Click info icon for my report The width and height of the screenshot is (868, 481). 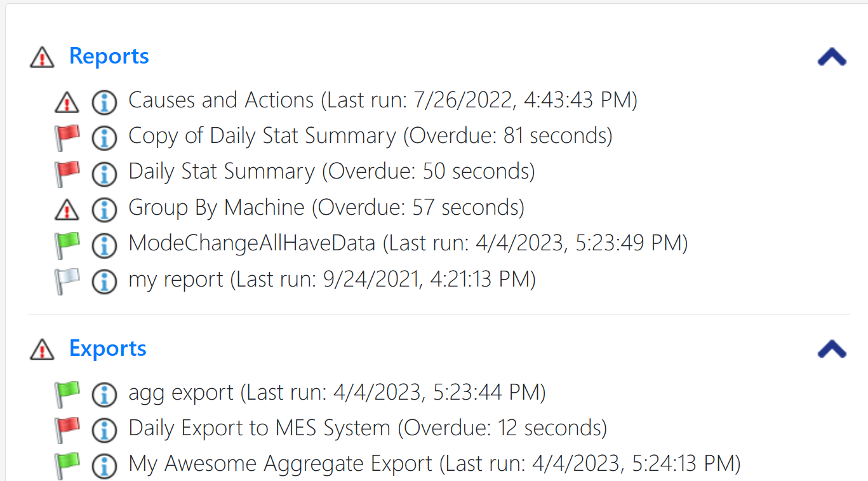[104, 280]
